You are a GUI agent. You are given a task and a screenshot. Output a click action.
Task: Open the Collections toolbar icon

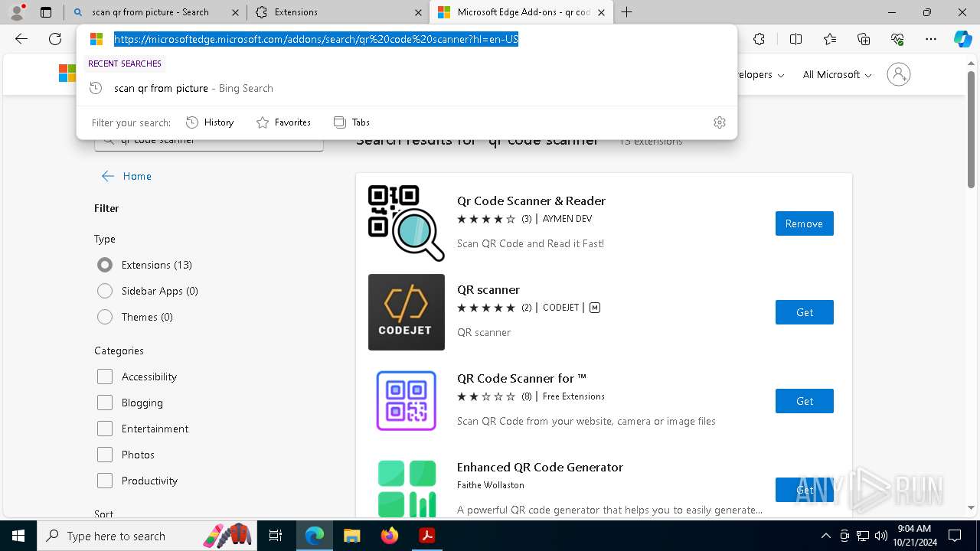point(864,39)
